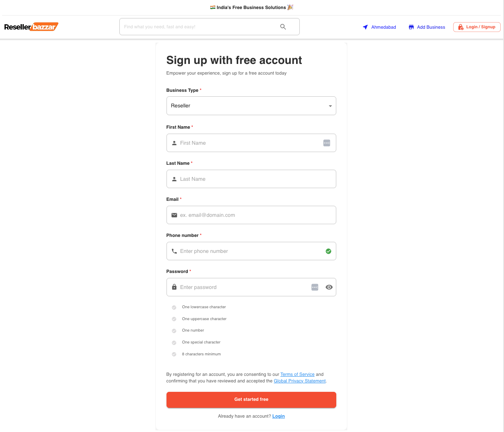Screen dimensions: 504x432
Task: Click inside the Email address input field
Action: point(251,215)
